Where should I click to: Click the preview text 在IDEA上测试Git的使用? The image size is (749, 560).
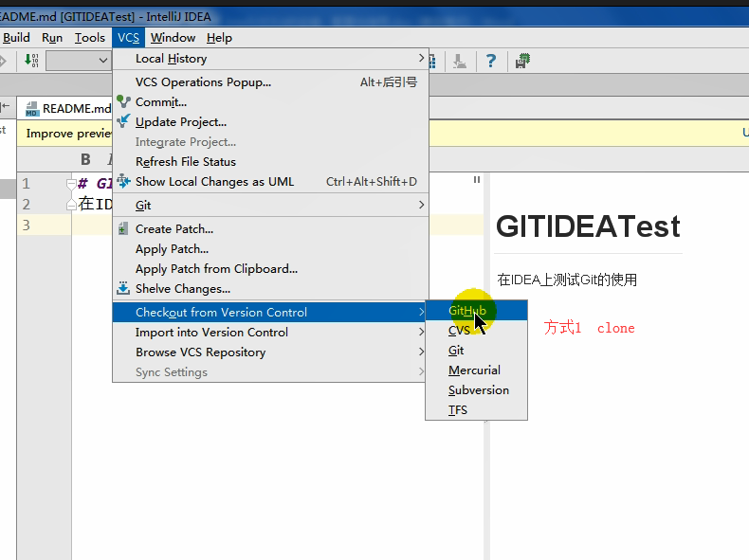tap(567, 280)
